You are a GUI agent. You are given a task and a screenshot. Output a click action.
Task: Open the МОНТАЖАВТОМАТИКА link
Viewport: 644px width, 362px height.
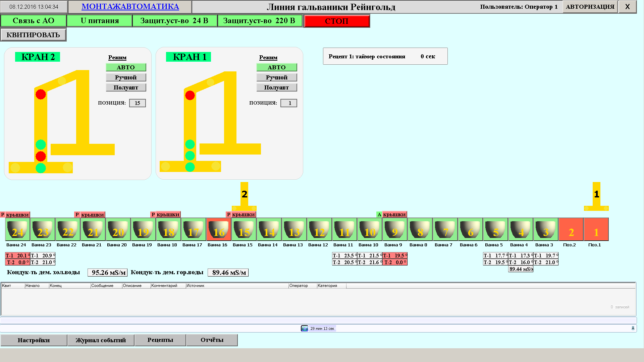pos(130,7)
